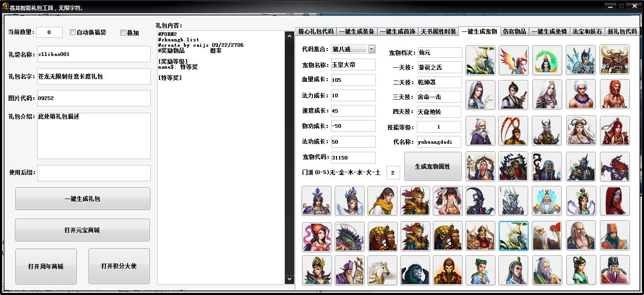Choose the woman in red hood portrait
Image resolution: width=644 pixels, height=295 pixels.
614,200
